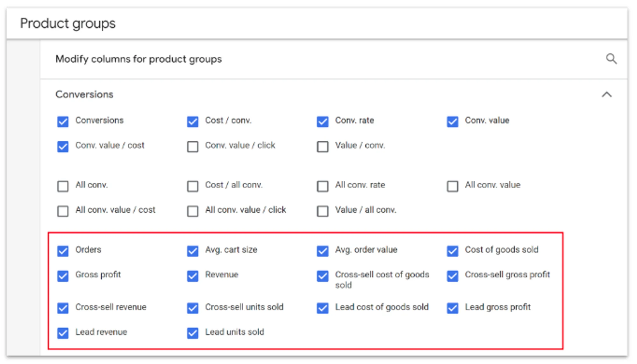Uncheck the Cost / conv. checkbox
Image resolution: width=637 pixels, height=364 pixels.
click(193, 122)
